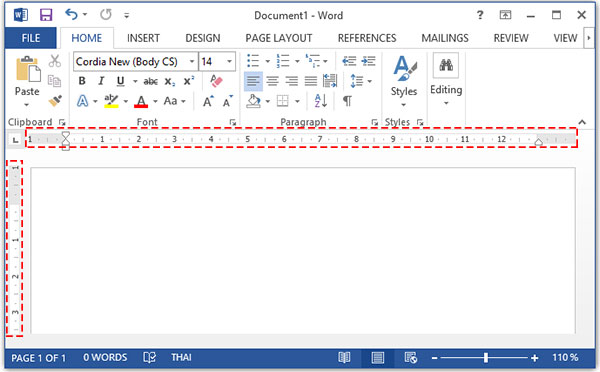
Task: Open zoom dialog via 110% label
Action: point(565,358)
